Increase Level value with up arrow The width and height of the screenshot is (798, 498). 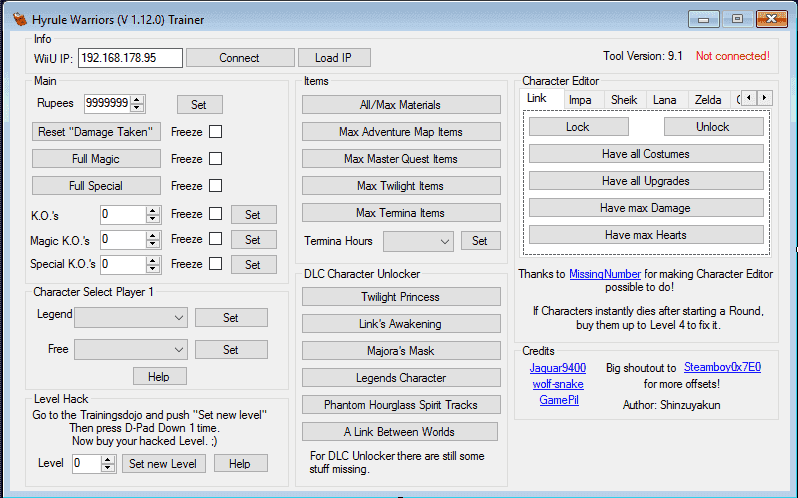click(x=107, y=459)
